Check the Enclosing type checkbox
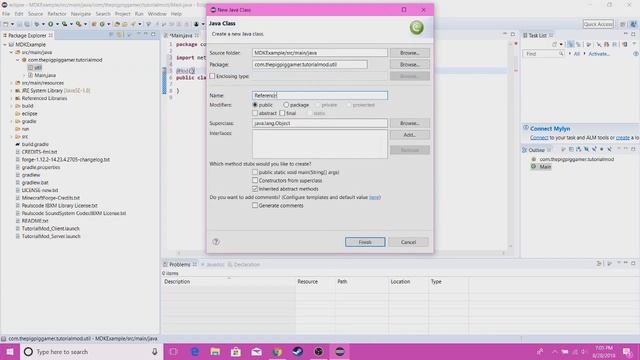 tap(212, 76)
